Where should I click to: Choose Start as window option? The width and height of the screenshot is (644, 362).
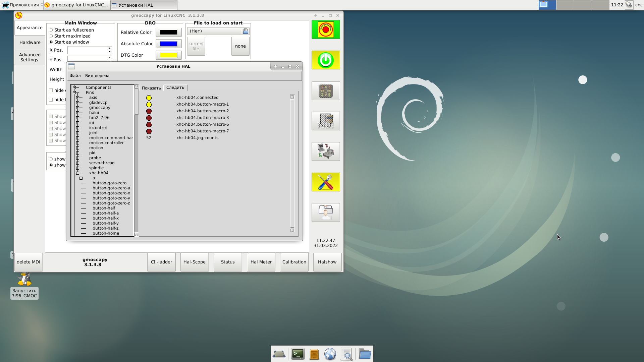(51, 42)
